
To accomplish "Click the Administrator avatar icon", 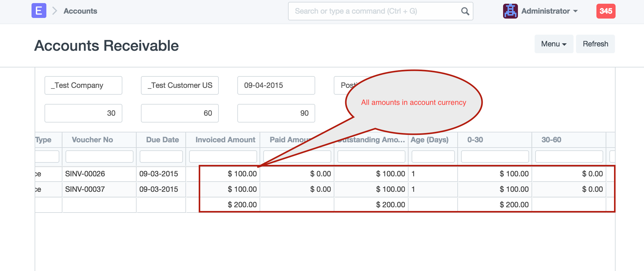I will click(510, 11).
